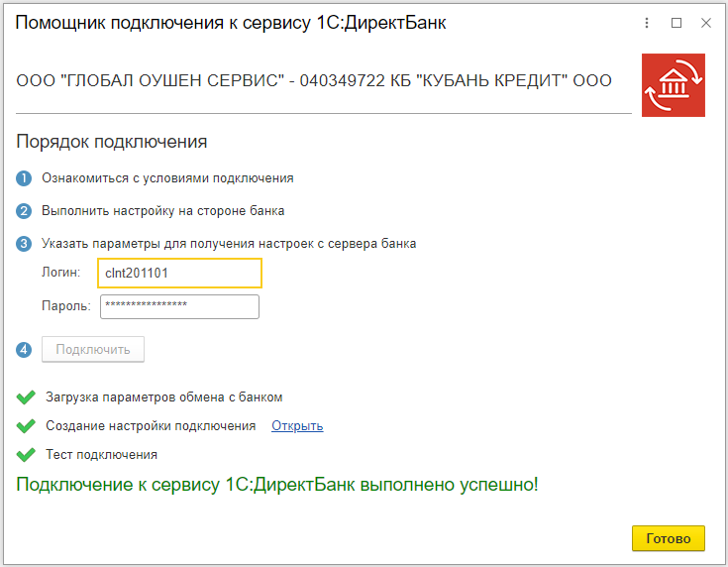Click the step 3 number badge
This screenshot has height=567, width=728.
[x=24, y=243]
